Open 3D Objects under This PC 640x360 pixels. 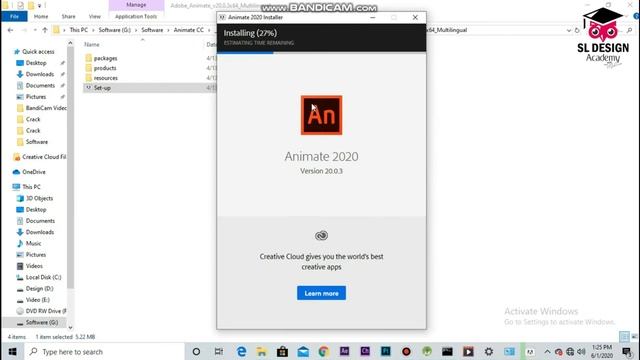coord(39,198)
